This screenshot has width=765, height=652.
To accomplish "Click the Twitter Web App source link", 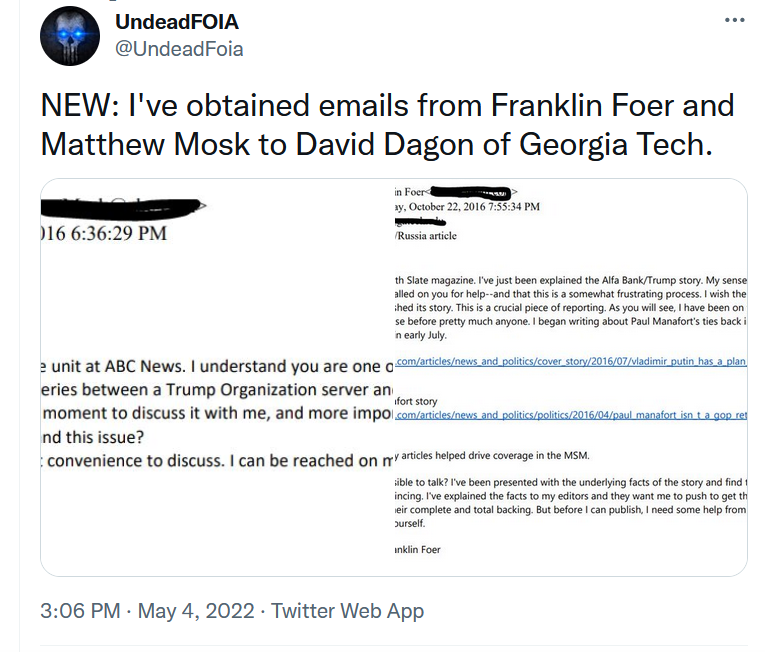I will 348,610.
